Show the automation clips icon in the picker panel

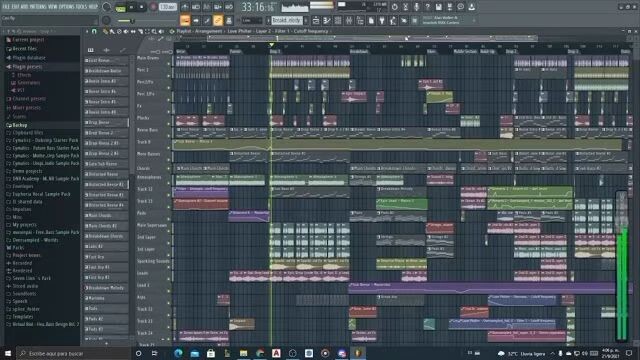coord(122,50)
